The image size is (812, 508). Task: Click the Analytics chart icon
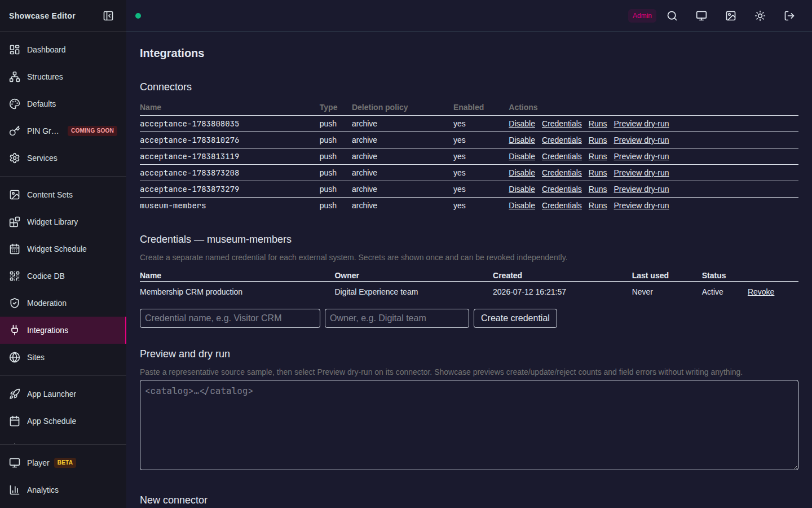coord(15,490)
